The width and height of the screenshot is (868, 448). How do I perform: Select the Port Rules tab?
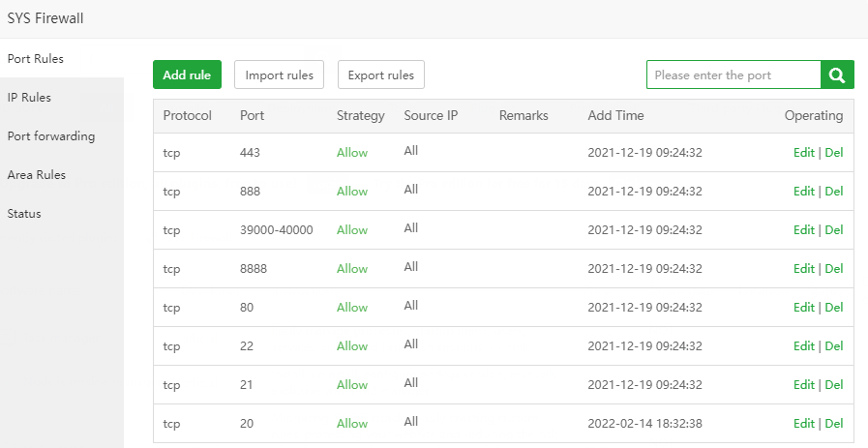tap(36, 58)
